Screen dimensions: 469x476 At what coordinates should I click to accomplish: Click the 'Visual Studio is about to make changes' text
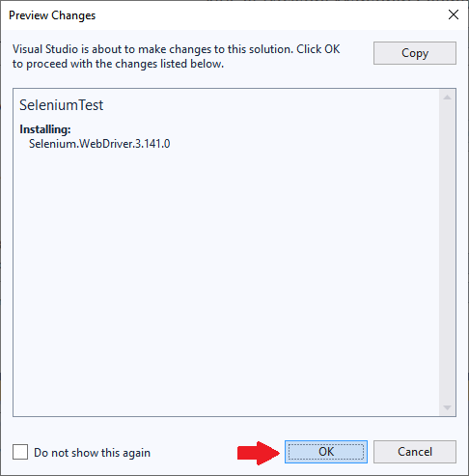pyautogui.click(x=176, y=49)
